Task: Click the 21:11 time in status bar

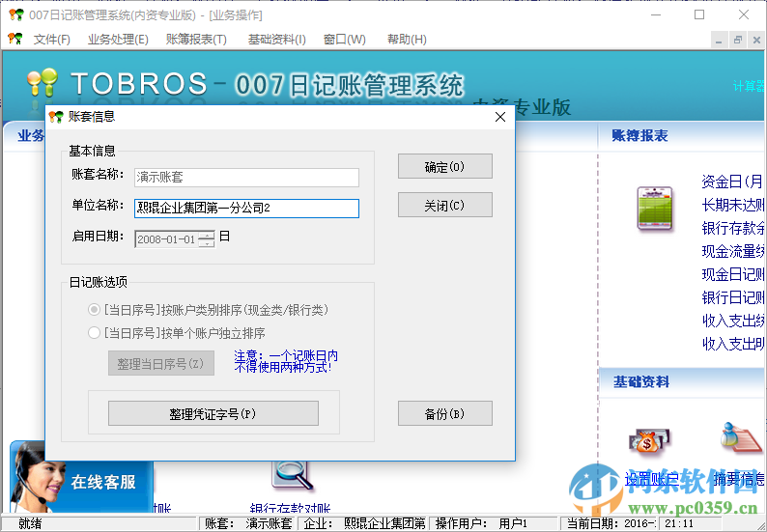Action: pyautogui.click(x=679, y=523)
